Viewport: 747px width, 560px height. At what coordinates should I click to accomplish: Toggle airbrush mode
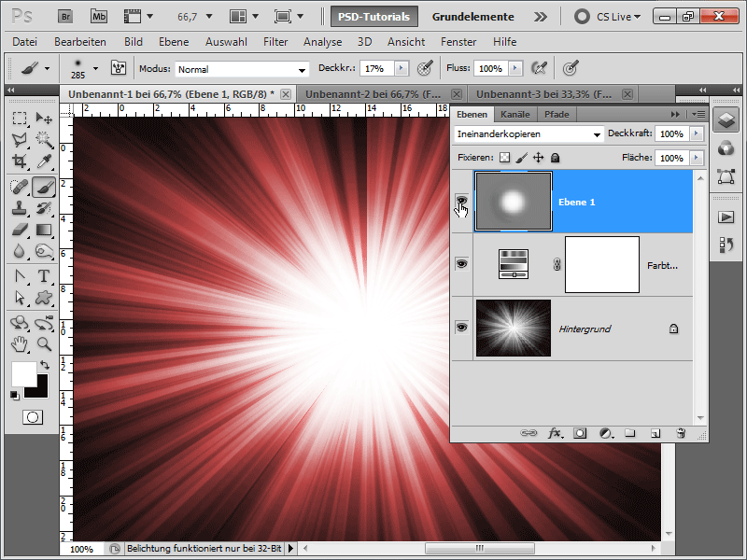click(x=539, y=68)
